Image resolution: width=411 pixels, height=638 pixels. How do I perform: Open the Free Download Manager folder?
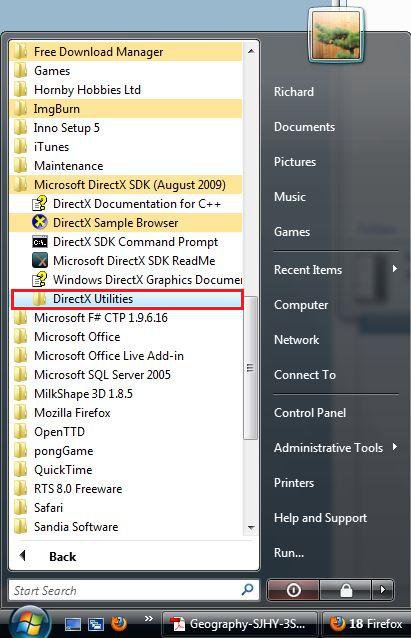tap(126, 52)
